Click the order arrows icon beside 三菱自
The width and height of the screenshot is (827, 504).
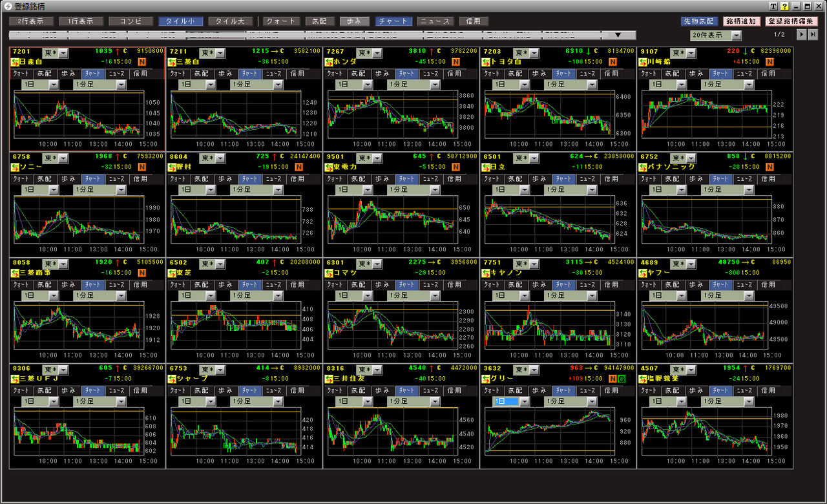tap(173, 62)
